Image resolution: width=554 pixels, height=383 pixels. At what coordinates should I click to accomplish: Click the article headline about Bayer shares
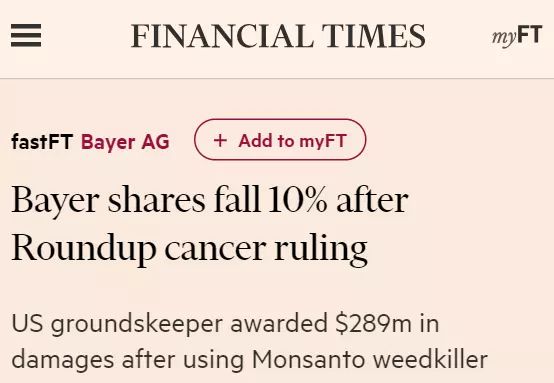pos(210,224)
